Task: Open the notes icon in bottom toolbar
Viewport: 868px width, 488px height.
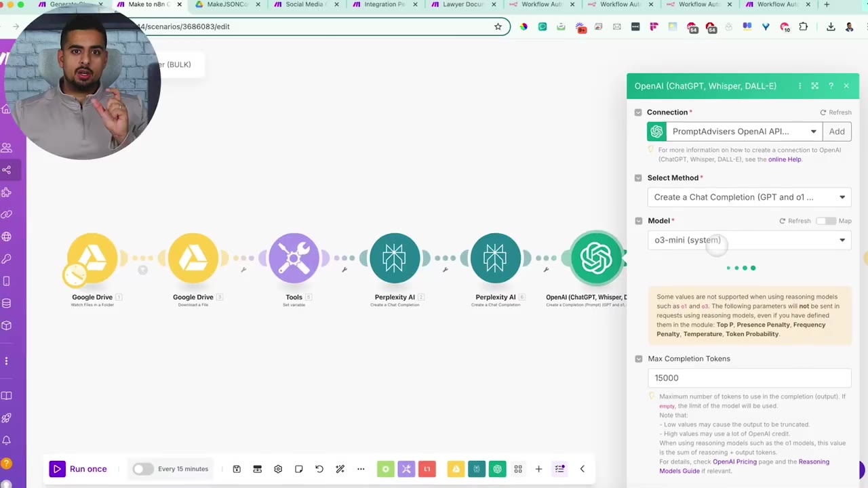Action: 299,469
